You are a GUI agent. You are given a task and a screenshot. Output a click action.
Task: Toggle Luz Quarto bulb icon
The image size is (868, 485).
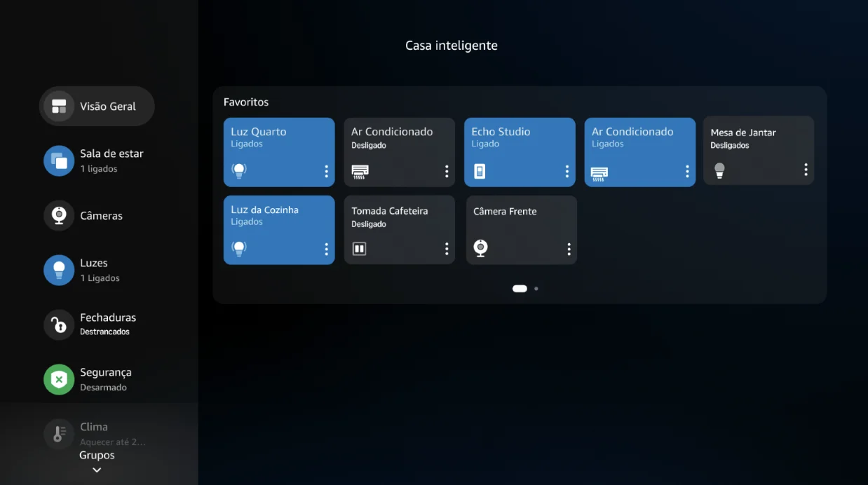[x=239, y=170]
